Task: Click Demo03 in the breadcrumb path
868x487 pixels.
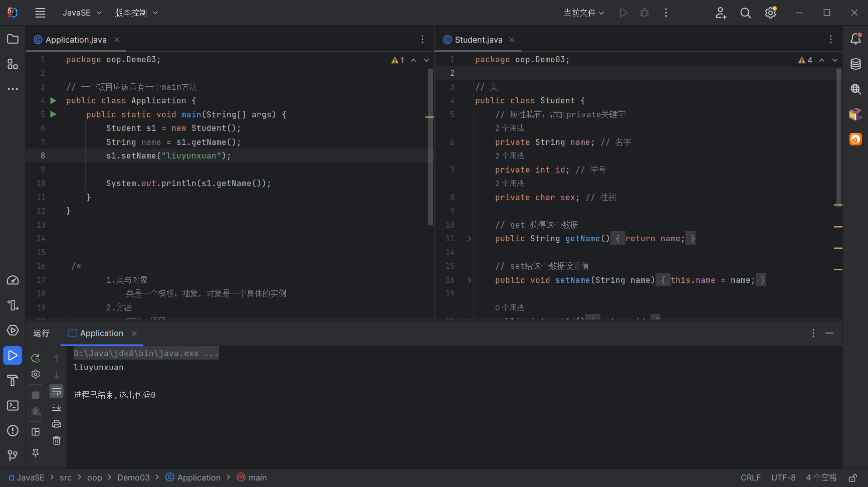Action: [x=133, y=477]
